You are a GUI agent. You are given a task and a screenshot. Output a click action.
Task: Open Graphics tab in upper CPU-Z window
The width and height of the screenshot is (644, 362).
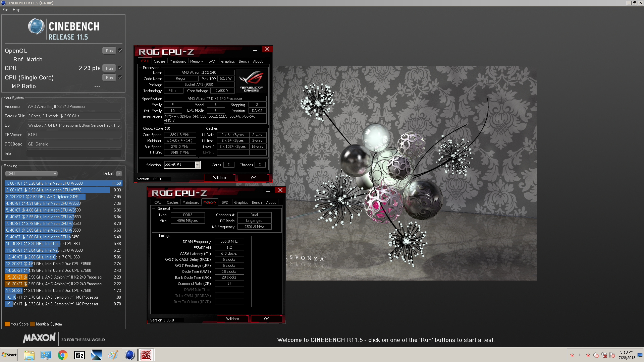tap(228, 61)
